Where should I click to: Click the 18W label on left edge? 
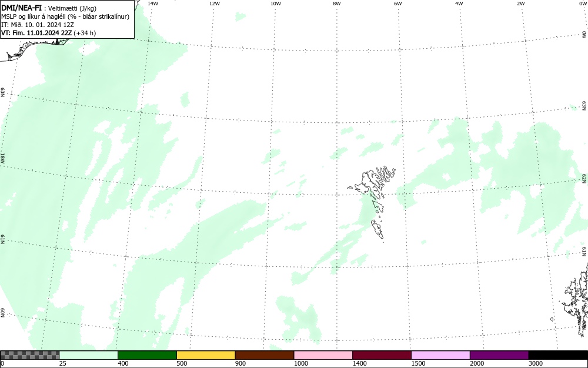pos(3,158)
